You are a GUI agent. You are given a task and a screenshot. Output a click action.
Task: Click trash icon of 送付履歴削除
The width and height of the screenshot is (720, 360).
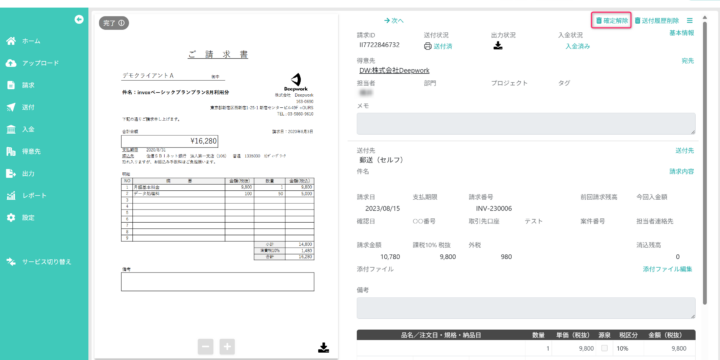pos(637,20)
